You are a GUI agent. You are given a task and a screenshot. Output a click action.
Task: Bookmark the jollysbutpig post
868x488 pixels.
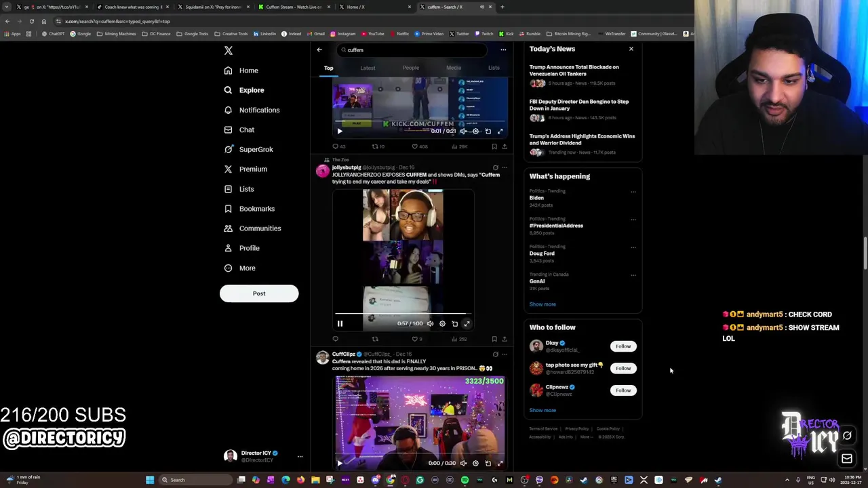click(494, 339)
